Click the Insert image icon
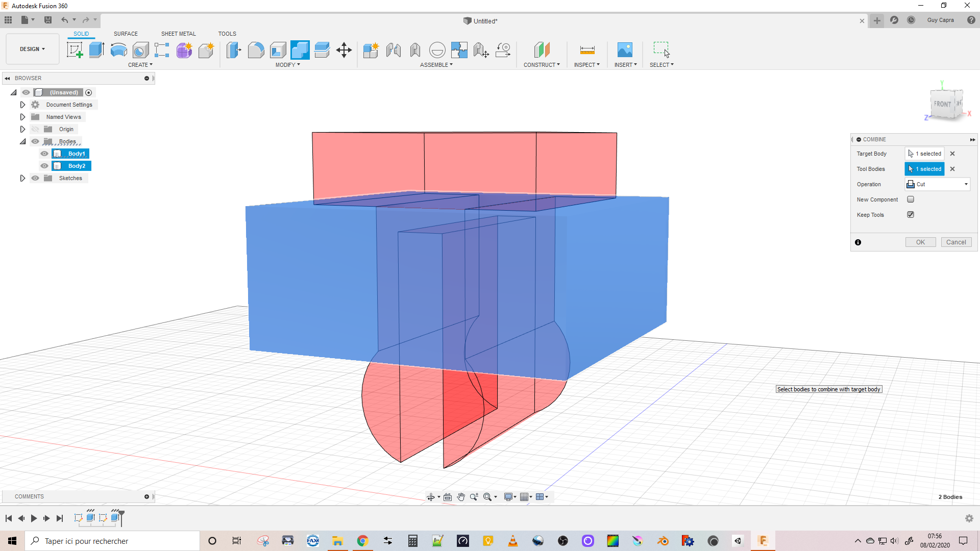This screenshot has width=980, height=551. click(x=625, y=50)
